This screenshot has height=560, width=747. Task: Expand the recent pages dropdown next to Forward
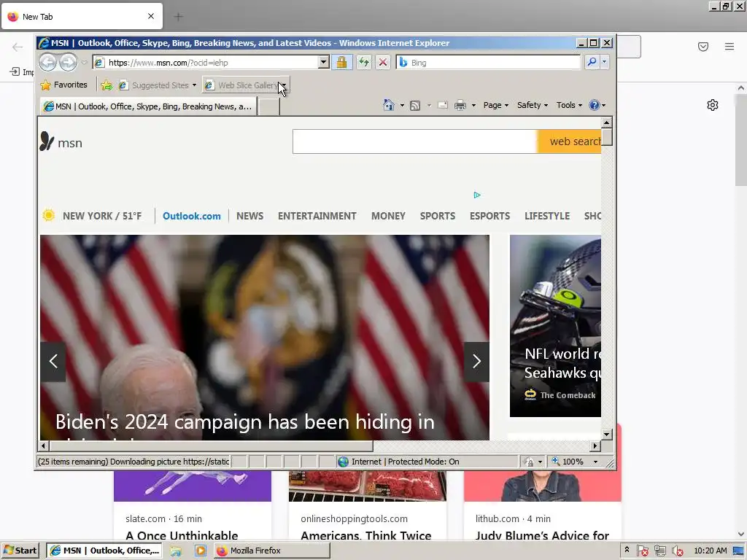85,63
